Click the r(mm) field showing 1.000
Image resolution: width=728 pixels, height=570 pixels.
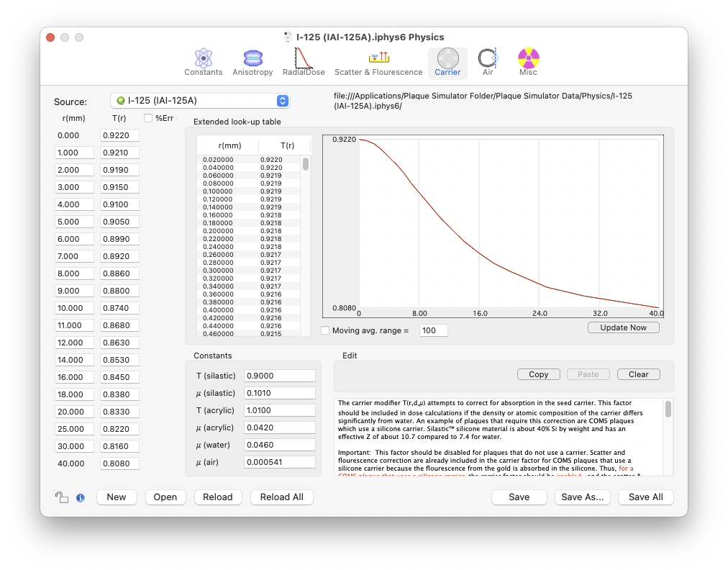click(x=74, y=153)
